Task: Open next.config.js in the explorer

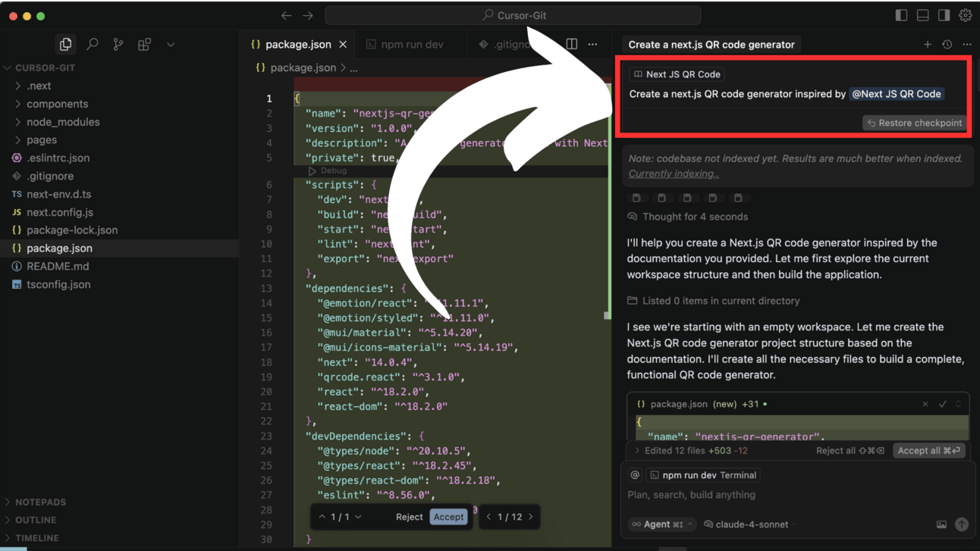Action: coord(60,212)
